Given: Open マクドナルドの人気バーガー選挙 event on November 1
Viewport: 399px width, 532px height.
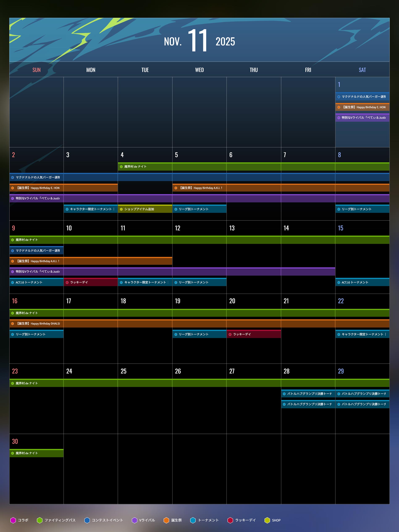Looking at the screenshot, I should [x=362, y=96].
